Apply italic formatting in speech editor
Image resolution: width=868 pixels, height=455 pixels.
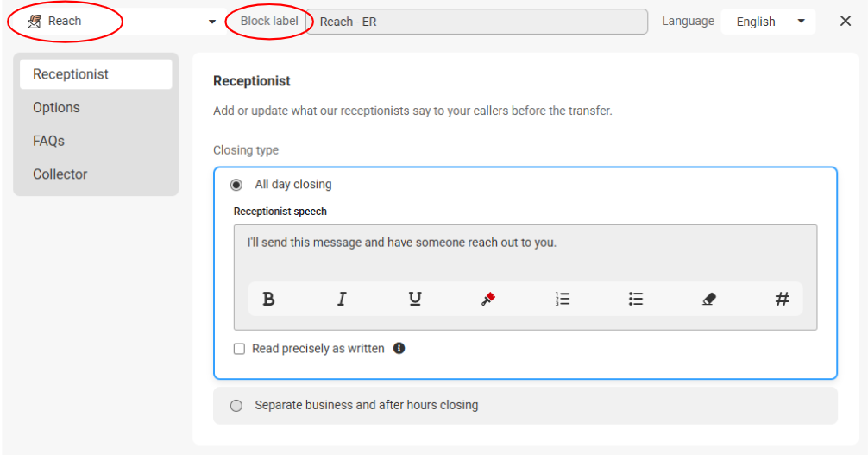point(342,300)
